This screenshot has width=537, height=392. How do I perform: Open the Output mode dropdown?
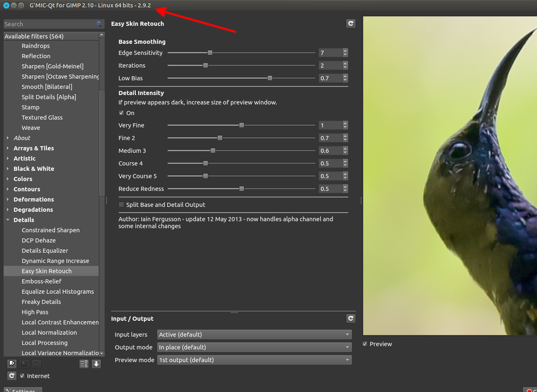click(x=254, y=347)
